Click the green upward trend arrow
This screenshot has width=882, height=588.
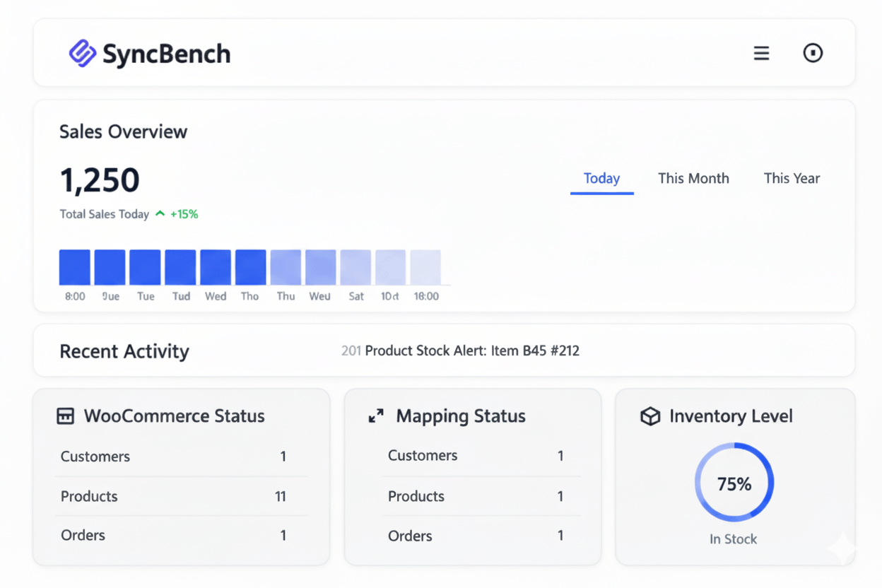pyautogui.click(x=160, y=213)
